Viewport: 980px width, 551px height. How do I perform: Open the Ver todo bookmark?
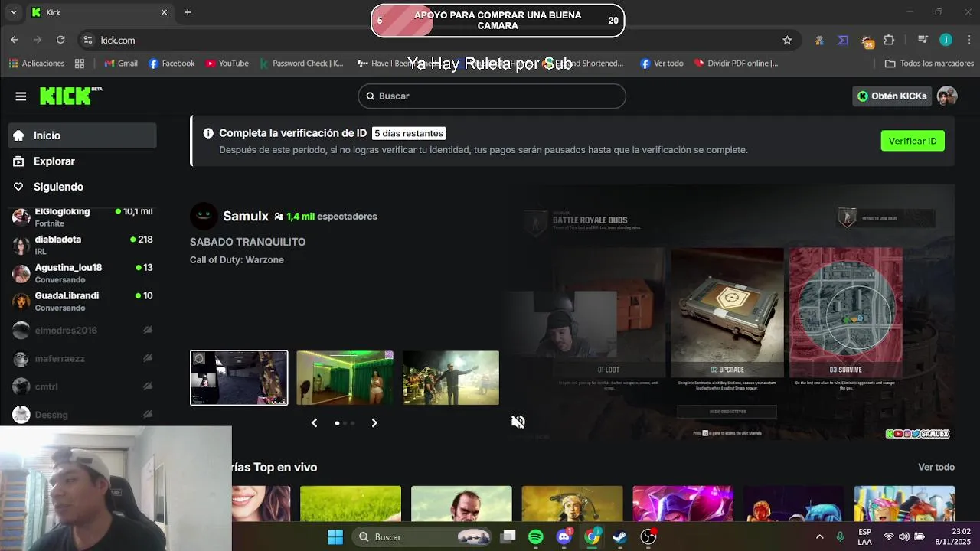click(661, 64)
